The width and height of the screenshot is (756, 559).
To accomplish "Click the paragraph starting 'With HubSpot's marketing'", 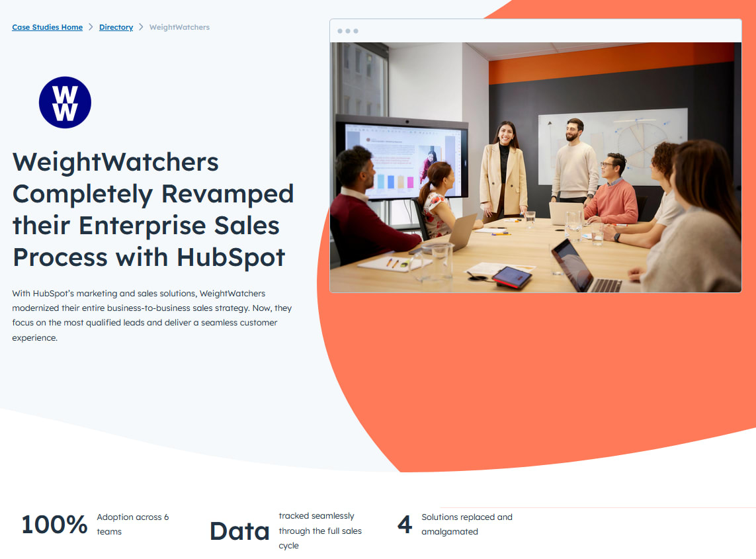I will 152,316.
